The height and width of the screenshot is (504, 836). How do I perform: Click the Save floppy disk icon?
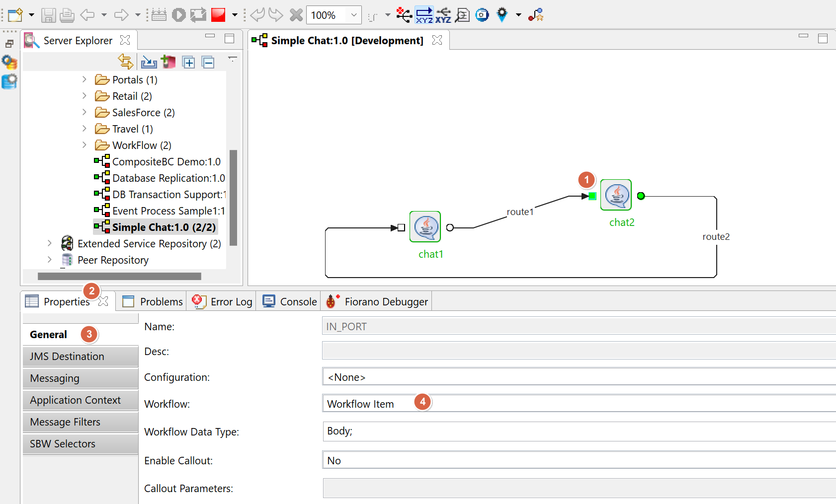click(x=48, y=15)
